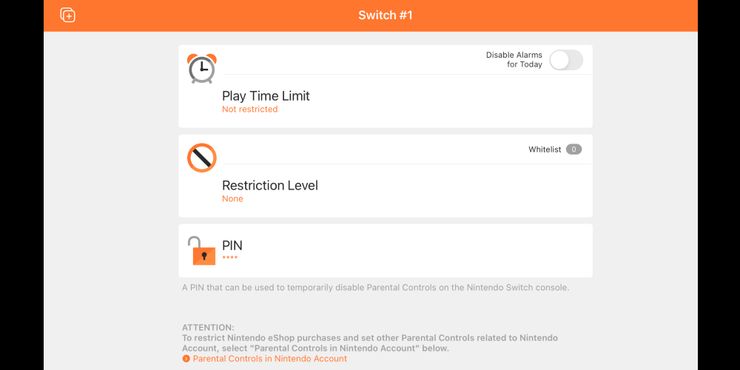The height and width of the screenshot is (370, 740).
Task: Tap the add console icon
Action: [x=67, y=15]
